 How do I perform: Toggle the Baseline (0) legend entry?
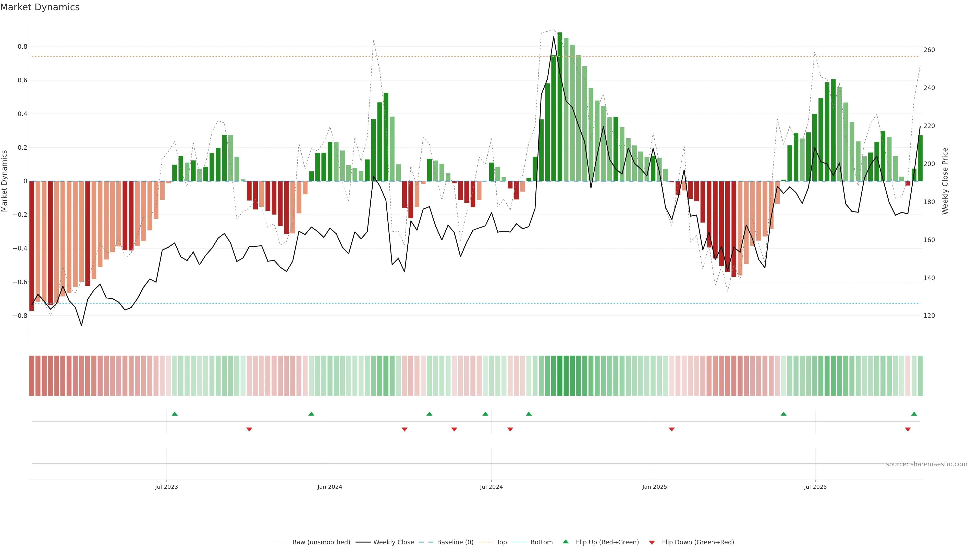point(455,542)
